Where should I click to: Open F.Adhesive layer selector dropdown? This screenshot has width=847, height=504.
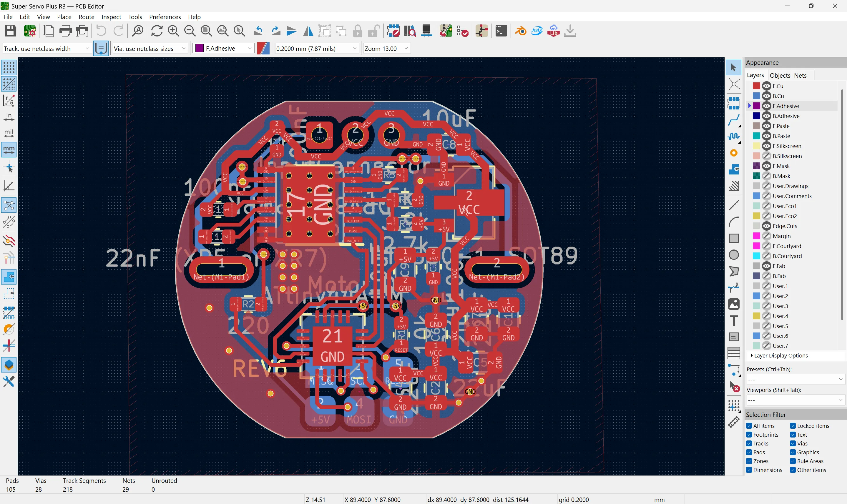223,49
